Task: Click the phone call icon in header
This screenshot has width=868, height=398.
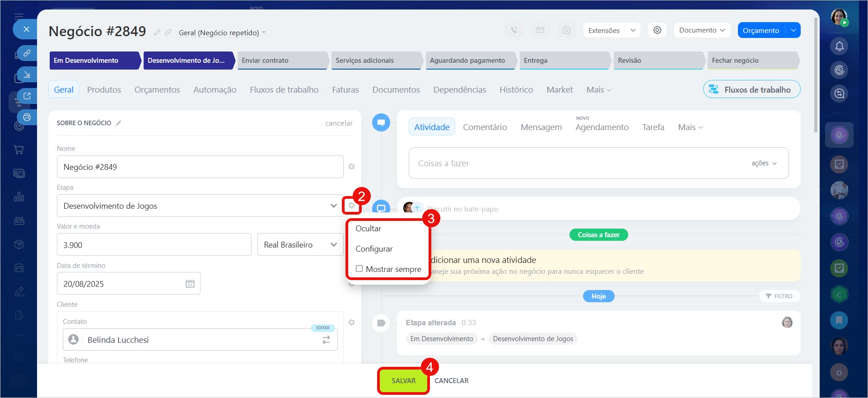Action: tap(514, 30)
